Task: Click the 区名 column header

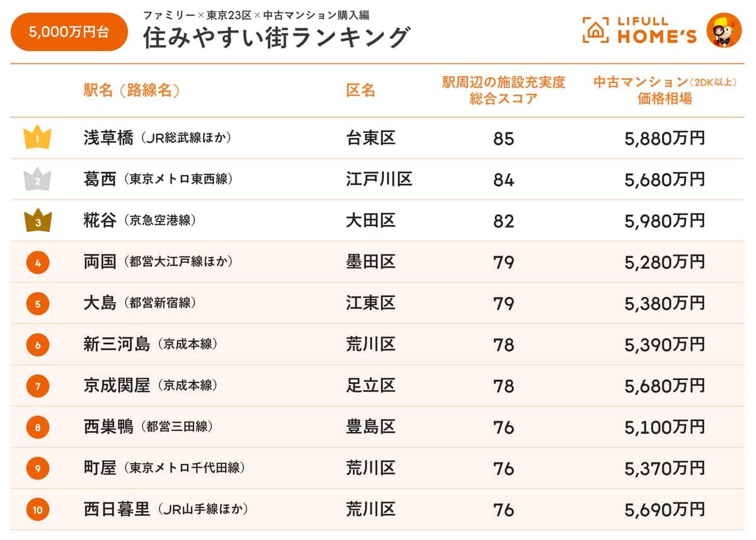Action: 360,90
